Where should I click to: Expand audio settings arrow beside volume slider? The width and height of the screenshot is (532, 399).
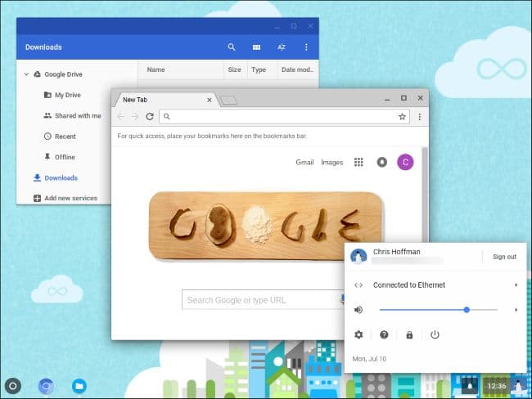click(516, 310)
